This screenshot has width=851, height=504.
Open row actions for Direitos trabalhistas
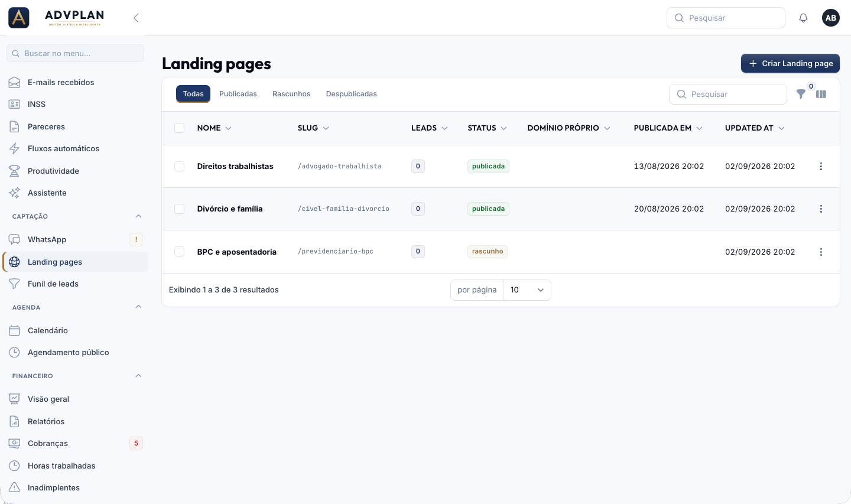pos(821,167)
